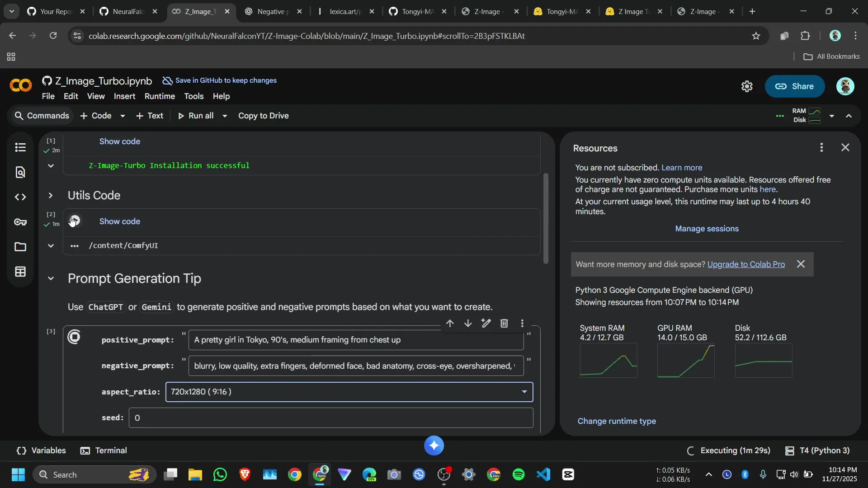Open the Code snippets sidebar icon
The image size is (868, 488).
click(20, 197)
